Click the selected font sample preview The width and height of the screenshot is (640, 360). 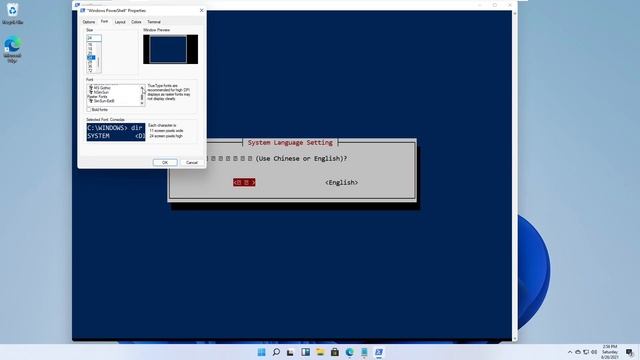tap(116, 132)
